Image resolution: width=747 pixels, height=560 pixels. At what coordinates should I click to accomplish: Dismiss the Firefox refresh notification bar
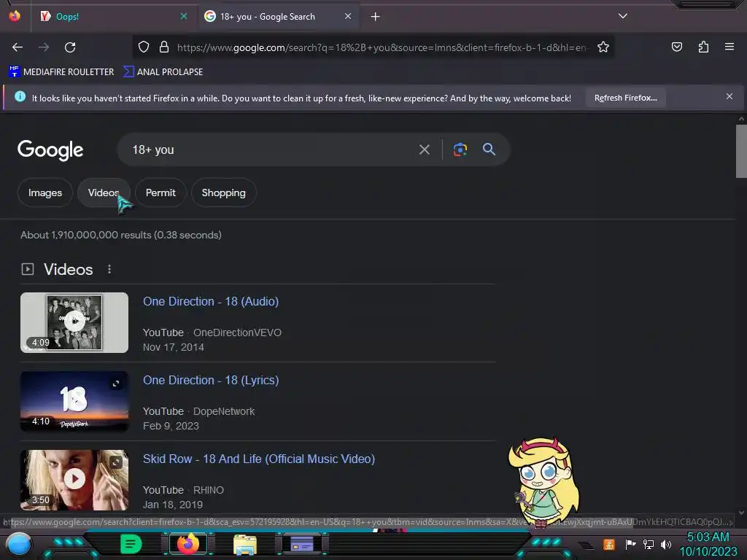tap(729, 96)
